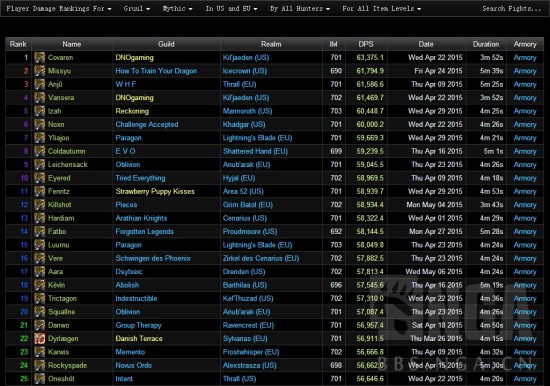This screenshot has width=550, height=386.
Task: Open the Reckoning guild link
Action: click(x=132, y=111)
